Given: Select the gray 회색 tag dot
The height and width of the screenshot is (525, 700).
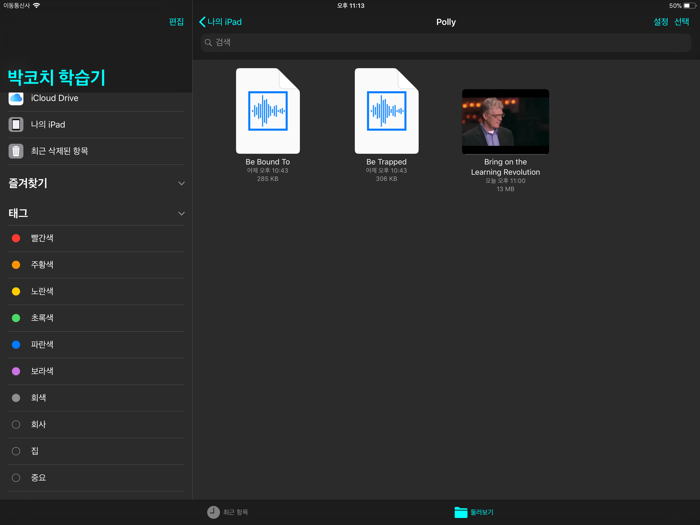Looking at the screenshot, I should (16, 398).
